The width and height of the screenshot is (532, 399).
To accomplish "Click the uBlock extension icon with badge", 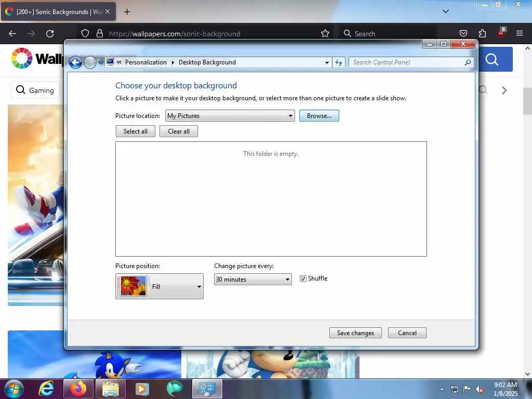I will (x=501, y=33).
